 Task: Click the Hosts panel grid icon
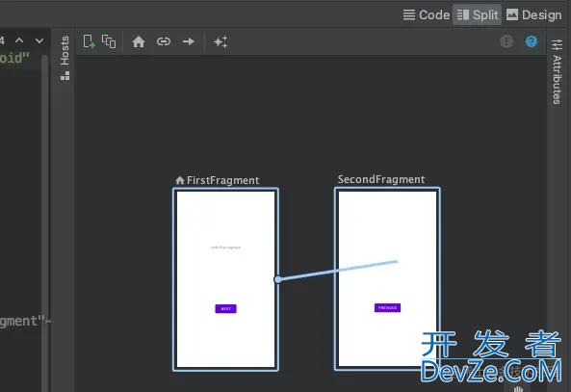(x=65, y=75)
